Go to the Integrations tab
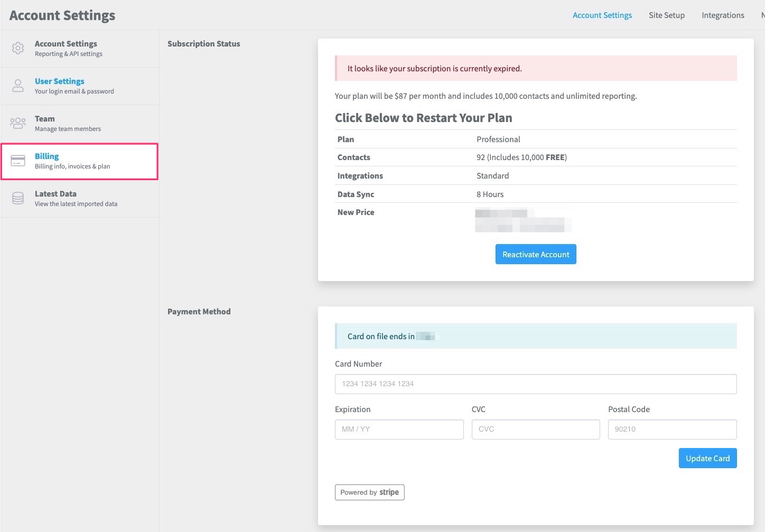The image size is (765, 532). tap(722, 15)
